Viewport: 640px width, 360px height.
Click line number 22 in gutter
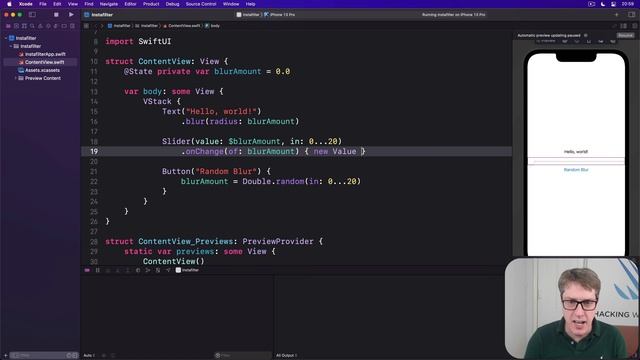click(x=94, y=182)
